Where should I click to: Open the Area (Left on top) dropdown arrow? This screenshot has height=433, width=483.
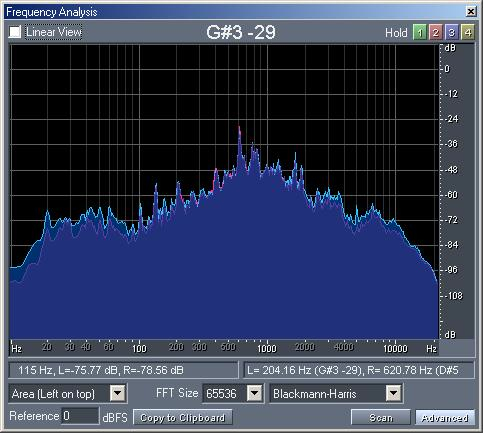[118, 394]
